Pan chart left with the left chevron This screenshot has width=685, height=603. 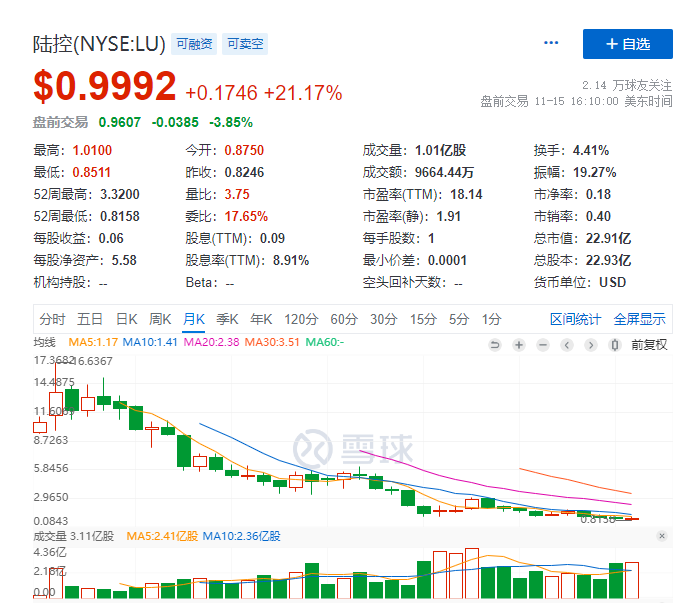point(567,345)
